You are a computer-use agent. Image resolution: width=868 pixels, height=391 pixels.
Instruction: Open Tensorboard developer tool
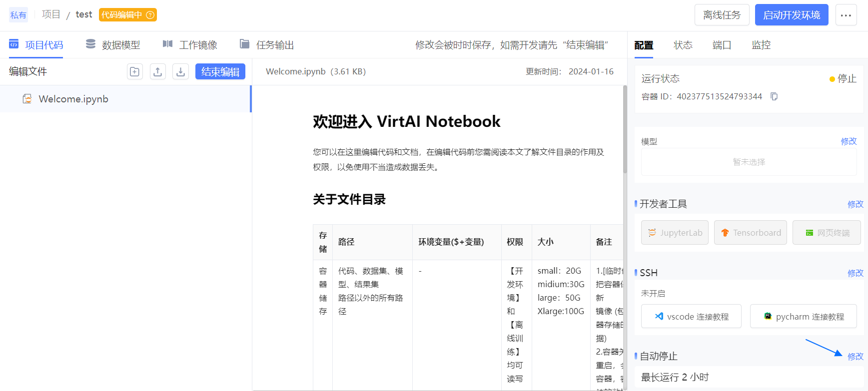[x=750, y=233]
